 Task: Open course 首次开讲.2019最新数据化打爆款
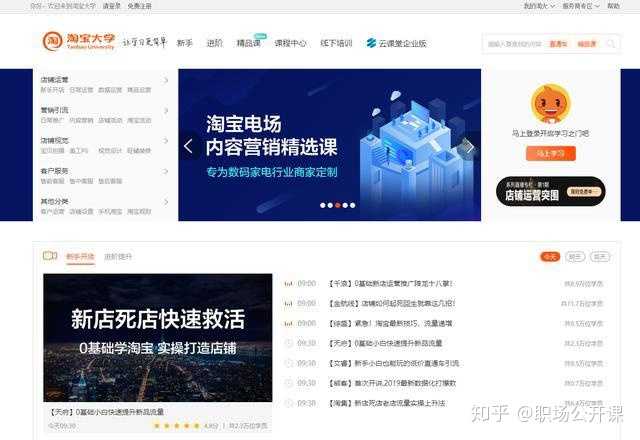point(393,383)
